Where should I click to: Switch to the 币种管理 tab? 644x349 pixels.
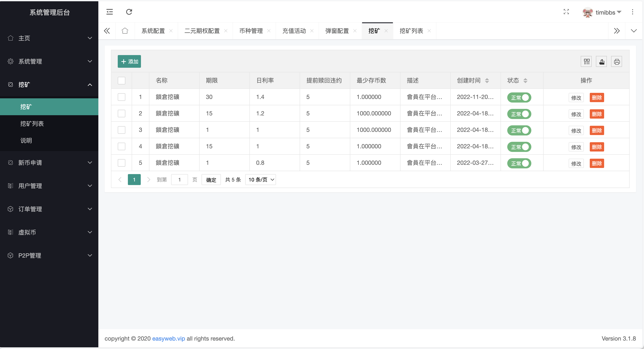[251, 31]
